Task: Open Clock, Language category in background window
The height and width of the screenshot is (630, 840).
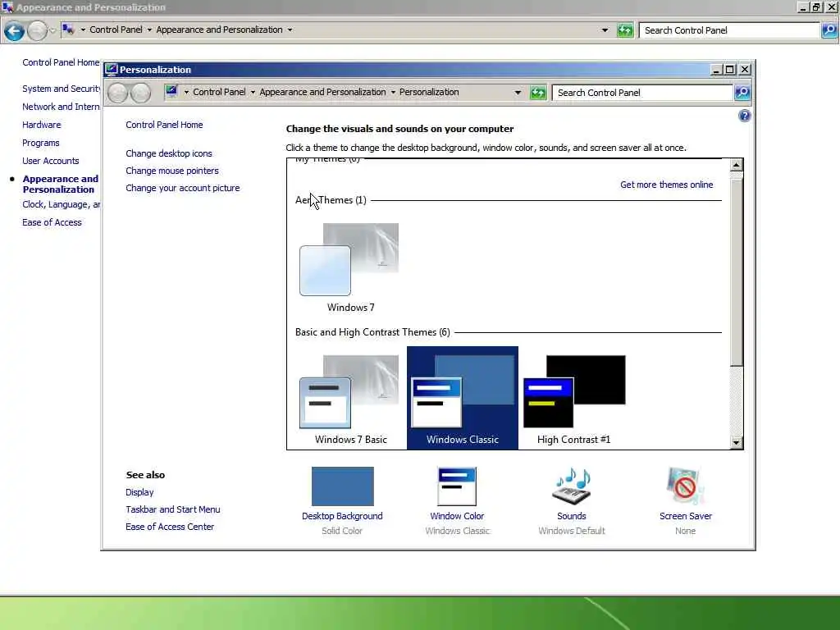Action: (x=61, y=204)
